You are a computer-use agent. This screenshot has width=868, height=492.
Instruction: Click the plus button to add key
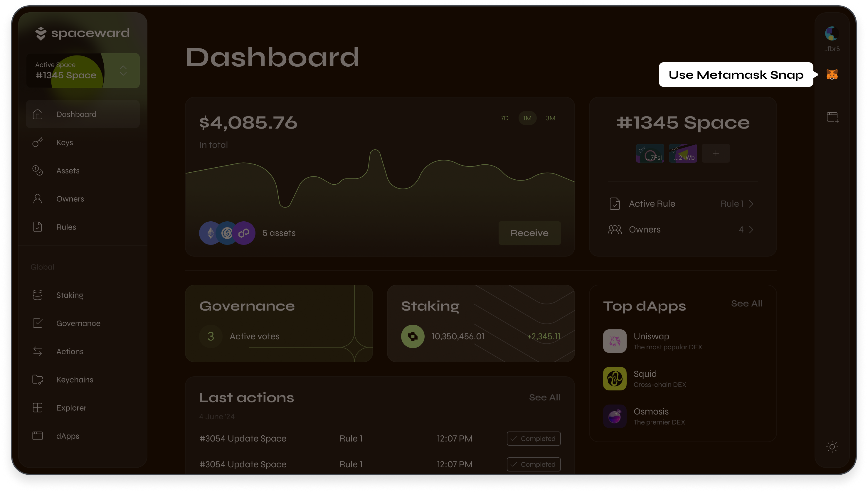tap(716, 153)
